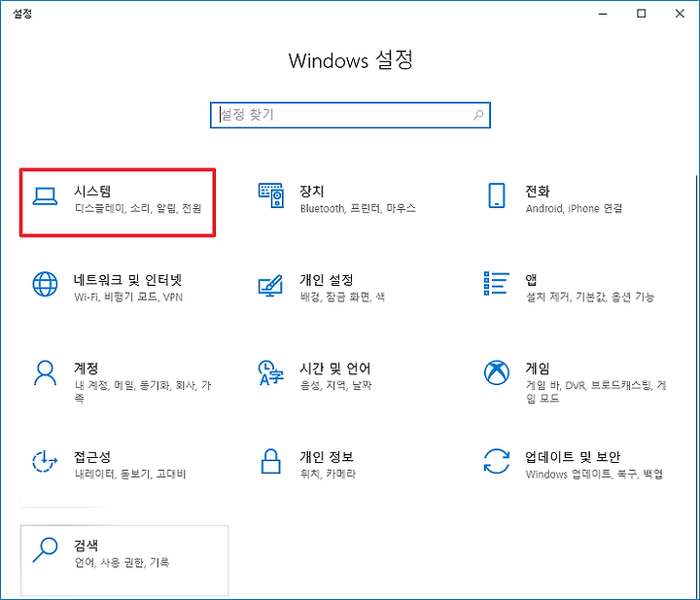Click the Ease of Access icon
This screenshot has width=700, height=600.
(45, 461)
